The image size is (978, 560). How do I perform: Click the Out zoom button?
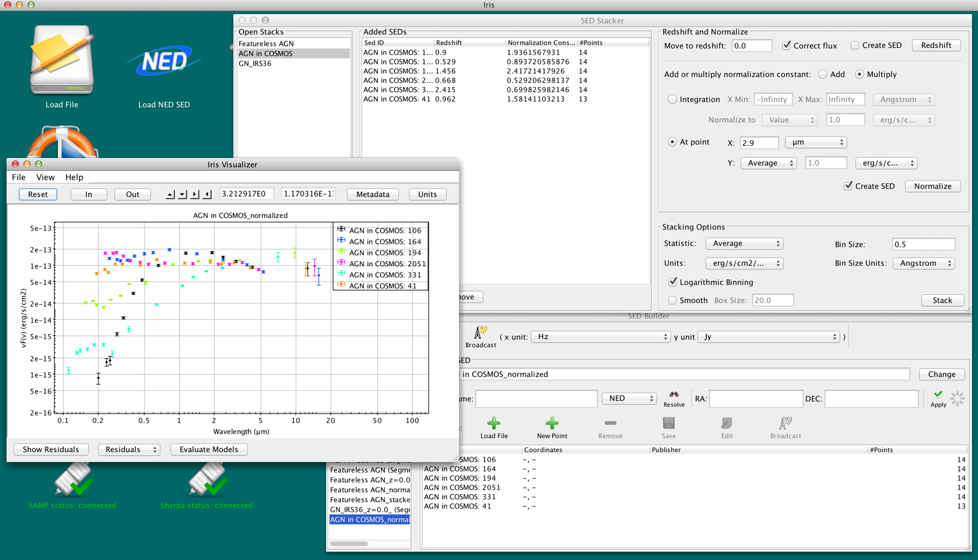[132, 194]
